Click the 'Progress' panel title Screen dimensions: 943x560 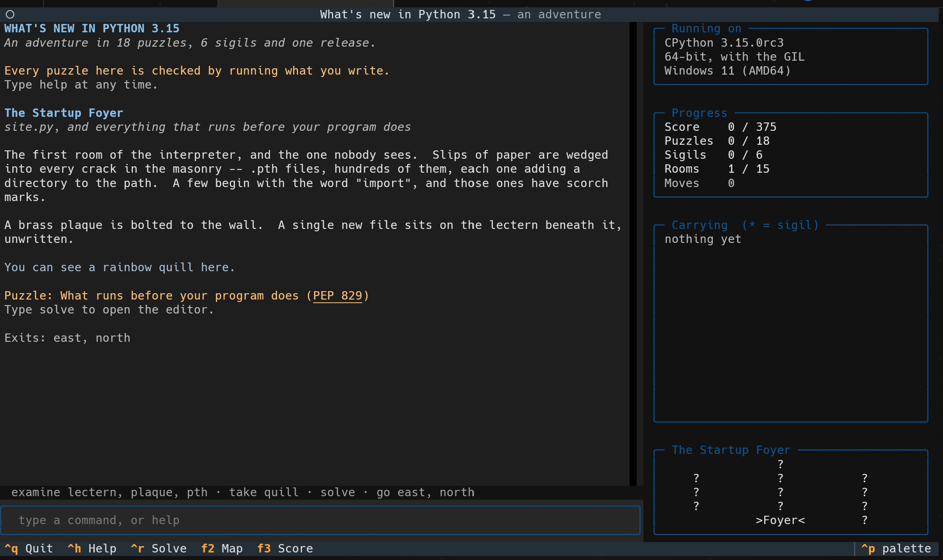699,113
